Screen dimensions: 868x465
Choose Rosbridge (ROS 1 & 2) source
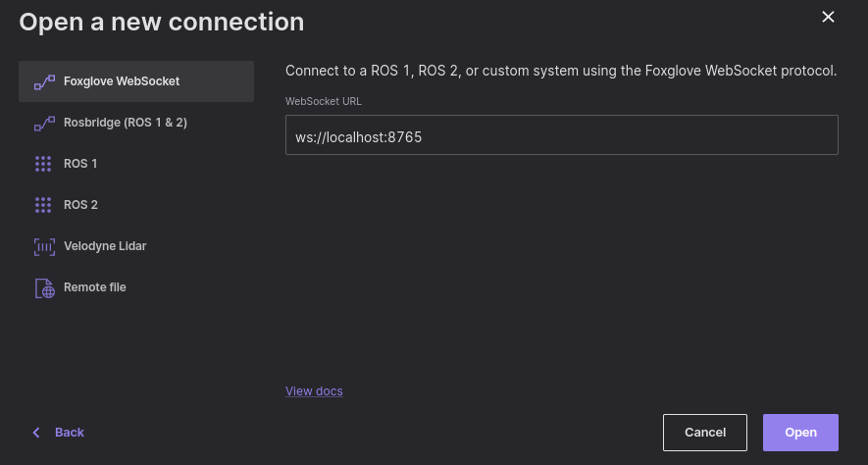click(x=125, y=123)
